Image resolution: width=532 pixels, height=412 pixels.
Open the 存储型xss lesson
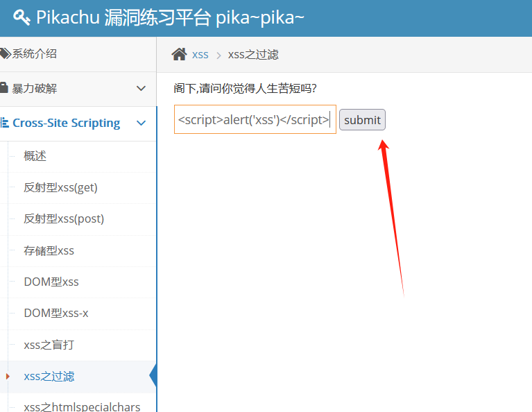point(49,250)
